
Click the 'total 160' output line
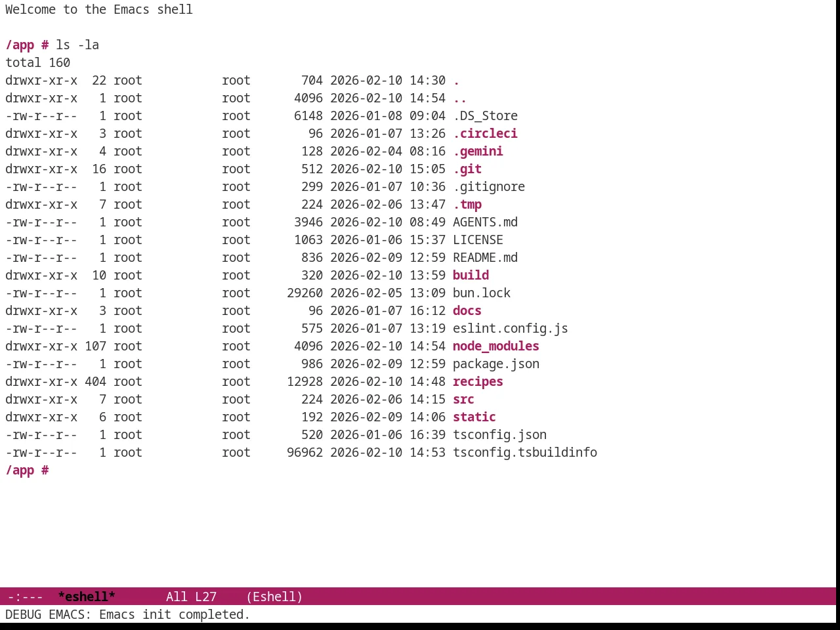(37, 62)
